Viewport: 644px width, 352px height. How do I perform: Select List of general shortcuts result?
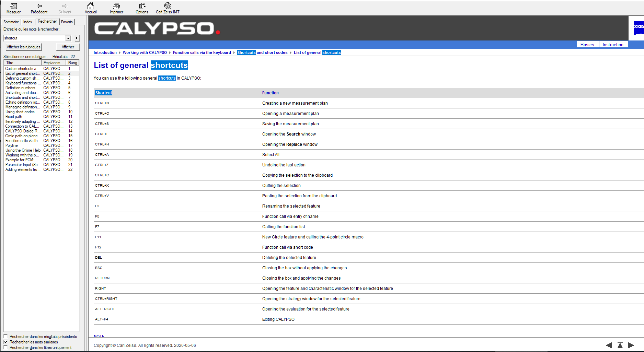pos(42,73)
